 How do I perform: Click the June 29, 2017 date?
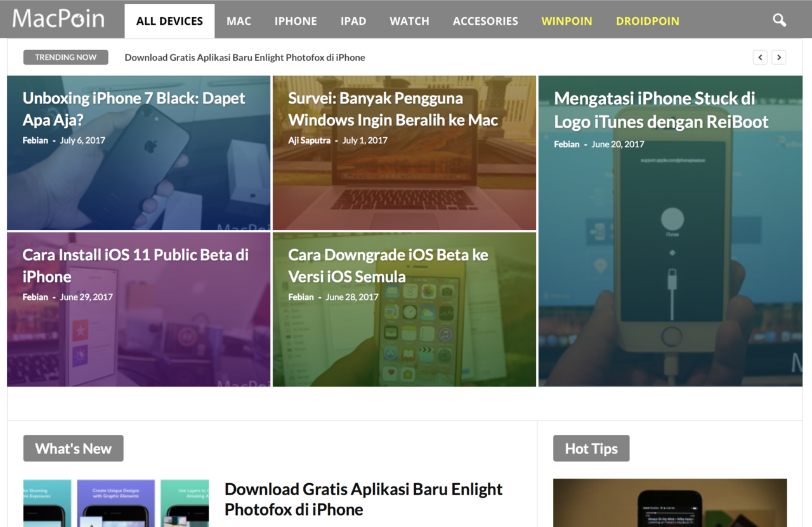click(x=86, y=297)
